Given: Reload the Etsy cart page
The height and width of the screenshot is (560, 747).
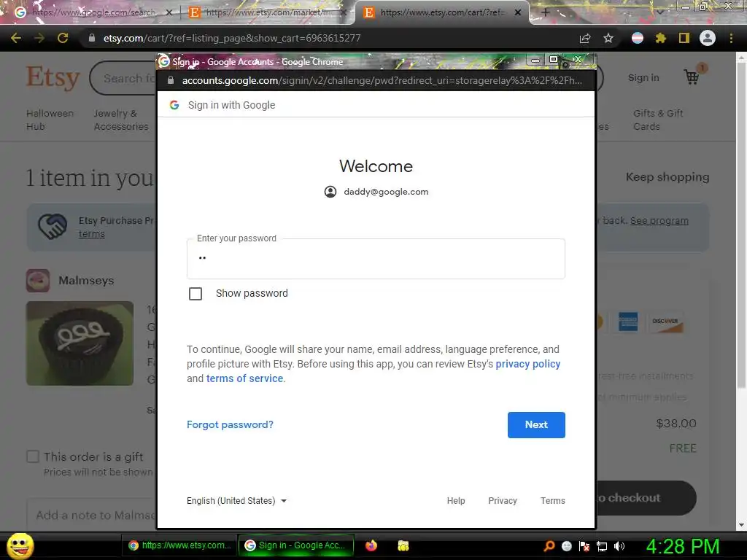Looking at the screenshot, I should click(63, 38).
